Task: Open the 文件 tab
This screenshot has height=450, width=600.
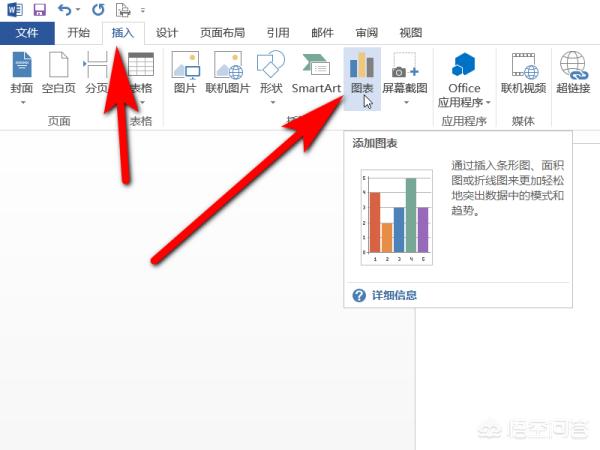Action: tap(27, 33)
